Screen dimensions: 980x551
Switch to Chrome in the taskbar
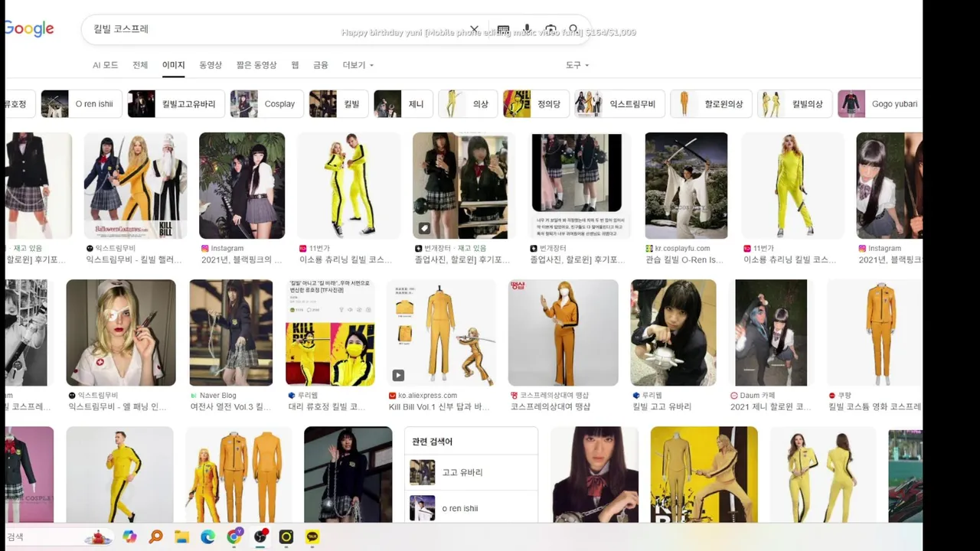coord(234,537)
